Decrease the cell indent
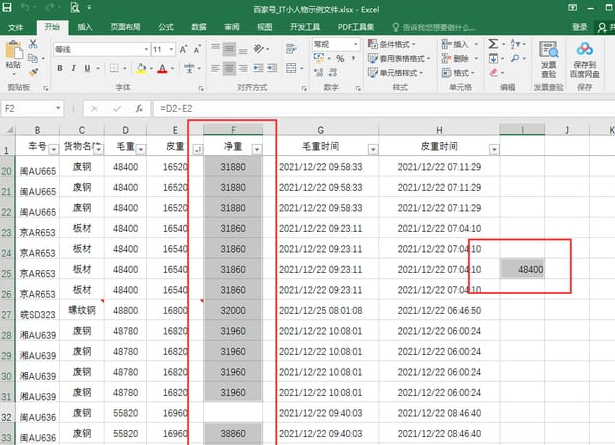 258,69
